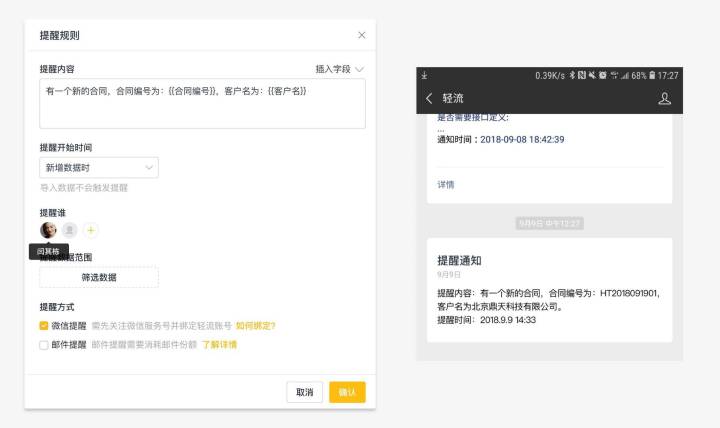Image resolution: width=720 pixels, height=428 pixels.
Task: Enable the 邮件提醒 checkbox
Action: [x=44, y=345]
